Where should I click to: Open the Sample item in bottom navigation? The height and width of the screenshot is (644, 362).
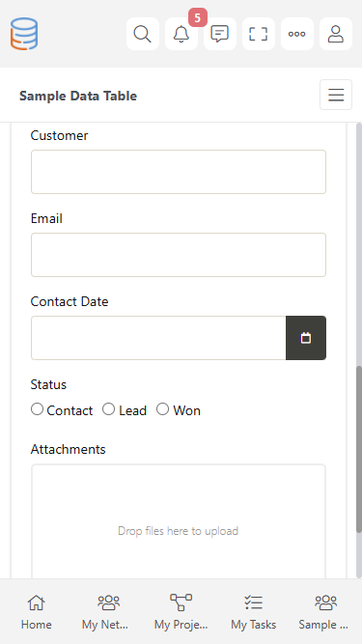pos(325,611)
